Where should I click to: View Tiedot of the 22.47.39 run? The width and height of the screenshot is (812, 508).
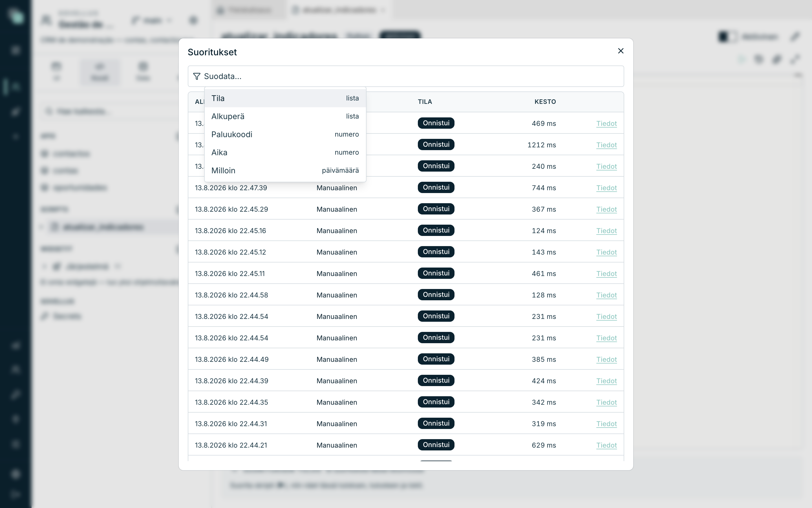coord(606,188)
